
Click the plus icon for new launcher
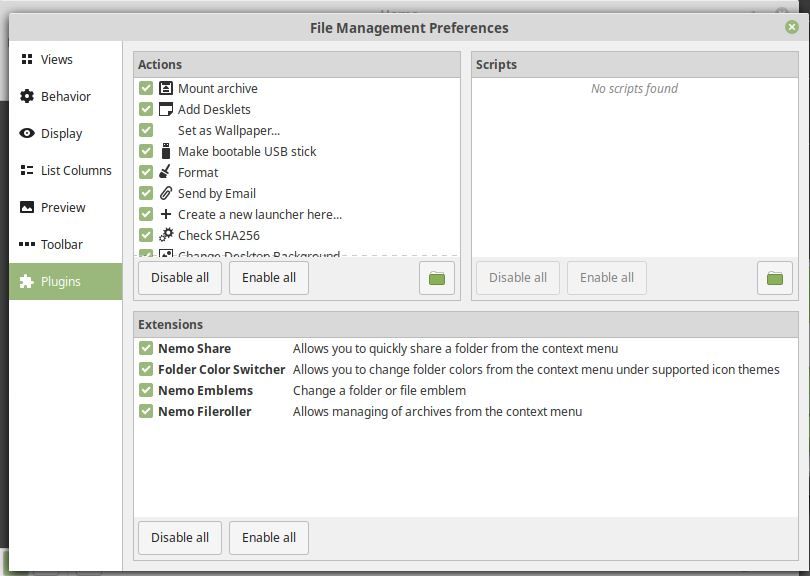coord(166,214)
